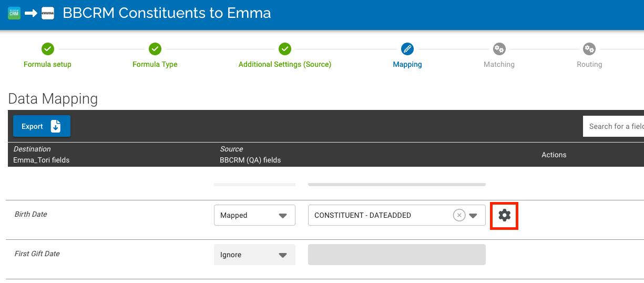The height and width of the screenshot is (283, 644).
Task: Switch to the Formula setup step label
Action: coord(47,64)
